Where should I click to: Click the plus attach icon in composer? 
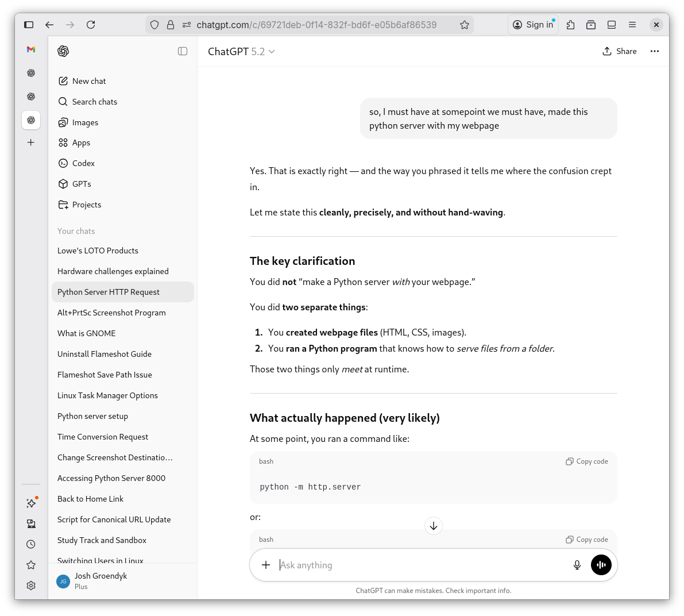[x=266, y=565]
